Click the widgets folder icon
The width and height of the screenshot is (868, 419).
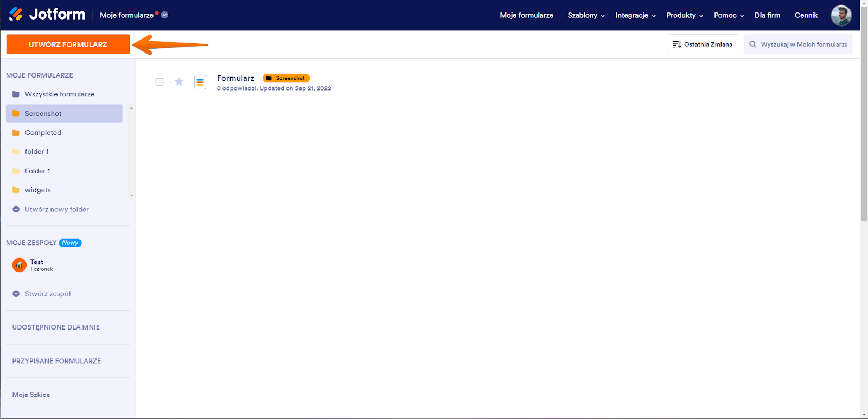click(16, 190)
